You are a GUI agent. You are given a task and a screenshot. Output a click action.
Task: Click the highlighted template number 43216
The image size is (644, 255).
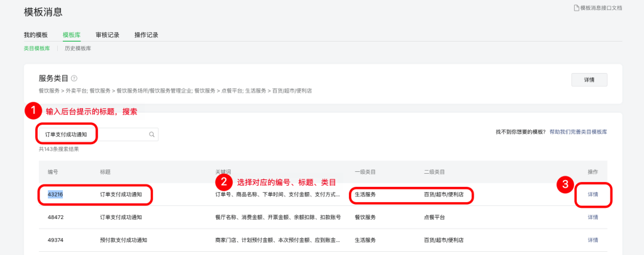pyautogui.click(x=55, y=195)
